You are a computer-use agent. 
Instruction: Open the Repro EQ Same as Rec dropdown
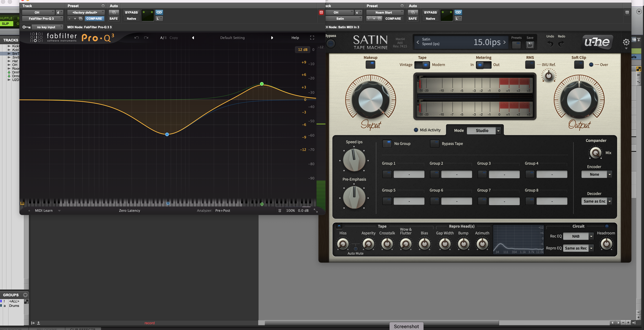[578, 248]
